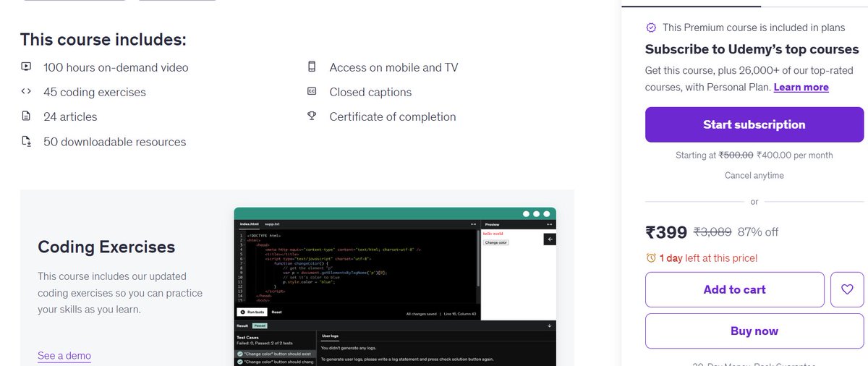Screen dimensions: 868x366
Task: Click 'This course includes:' heading
Action: [x=103, y=39]
